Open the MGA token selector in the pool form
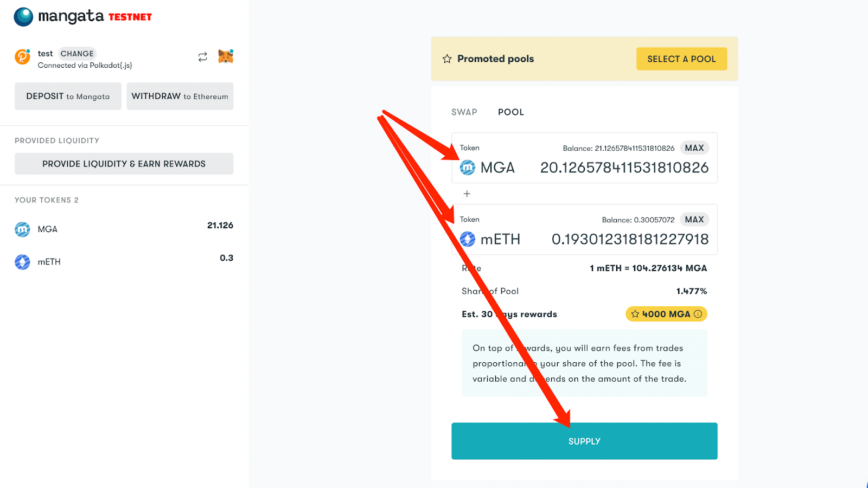 click(x=487, y=168)
